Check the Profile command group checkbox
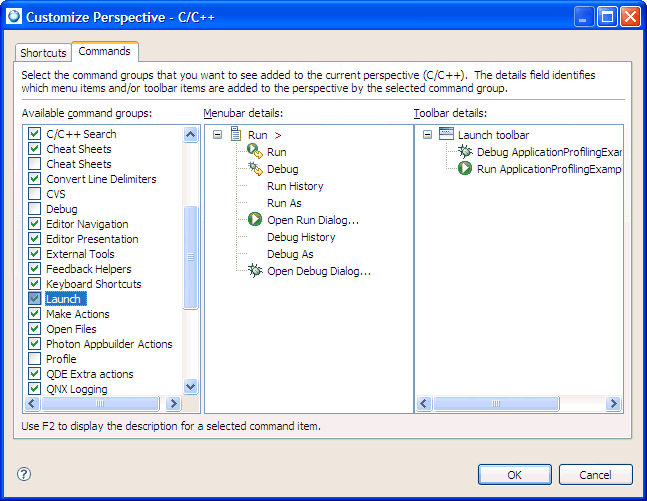Screen dimensions: 647x501 [x=35, y=359]
